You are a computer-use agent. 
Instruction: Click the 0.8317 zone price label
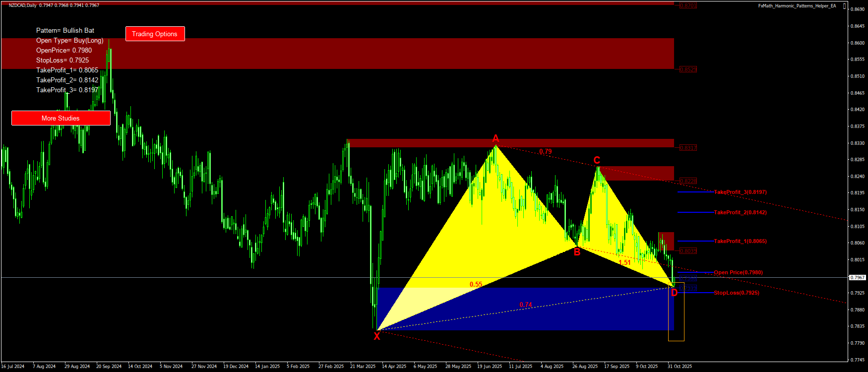(688, 148)
